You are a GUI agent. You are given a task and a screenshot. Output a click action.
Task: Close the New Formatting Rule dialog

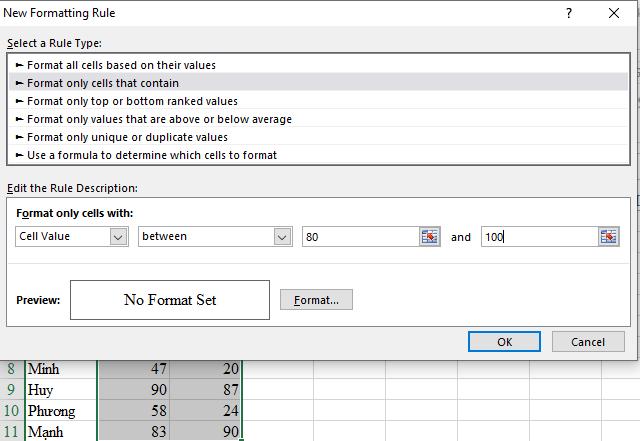(x=614, y=13)
